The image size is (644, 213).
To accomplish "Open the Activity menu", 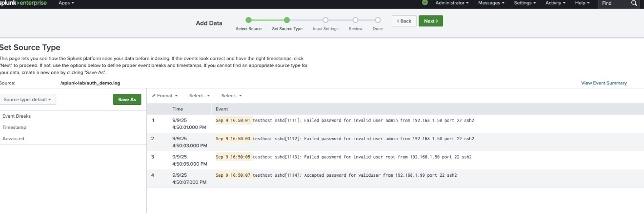I will point(555,3).
